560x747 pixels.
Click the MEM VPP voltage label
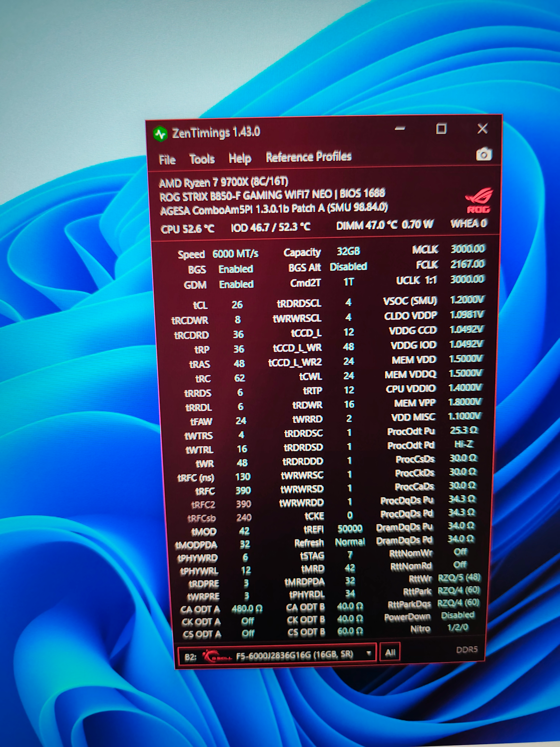tap(415, 403)
